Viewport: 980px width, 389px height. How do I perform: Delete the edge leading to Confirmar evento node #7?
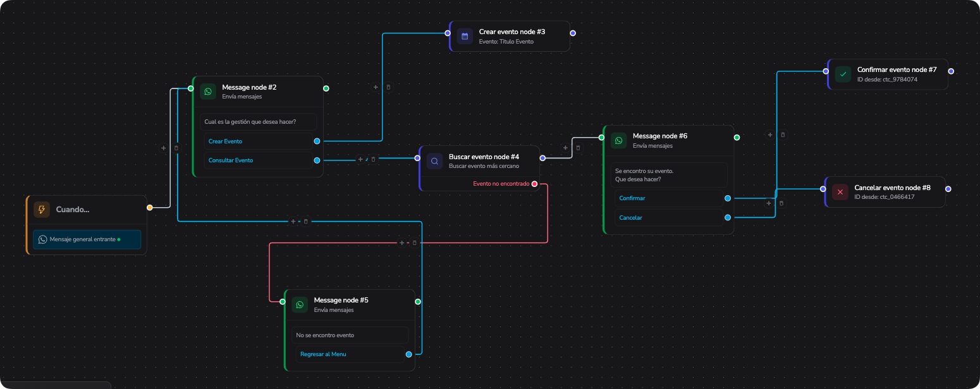pyautogui.click(x=783, y=135)
